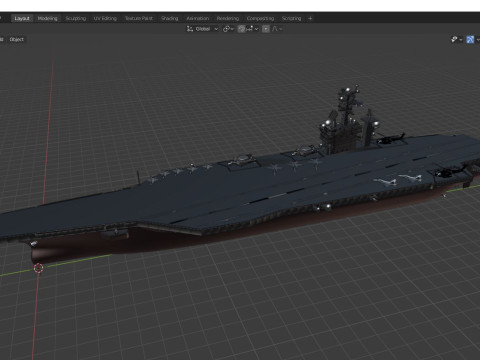Open the Modeling workspace tab

click(47, 18)
